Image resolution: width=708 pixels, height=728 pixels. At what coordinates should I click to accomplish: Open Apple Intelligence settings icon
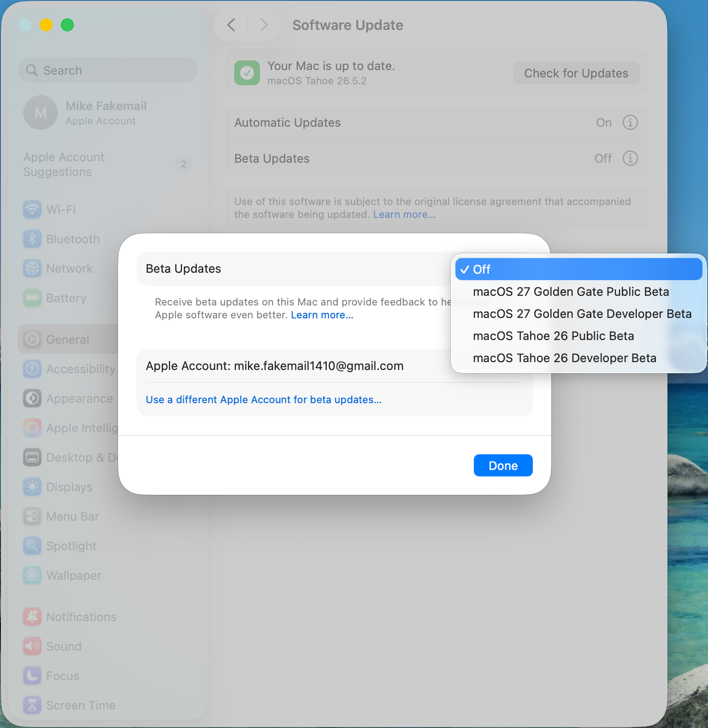[32, 428]
